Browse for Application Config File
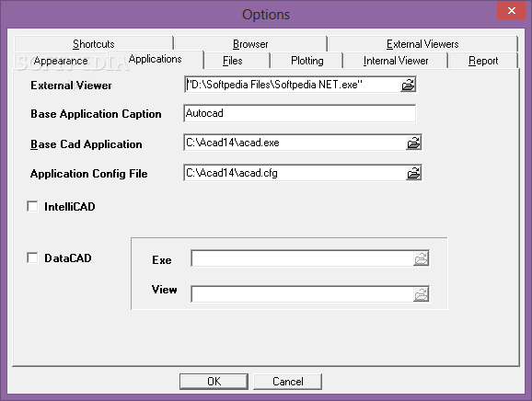The width and height of the screenshot is (532, 401). click(413, 173)
